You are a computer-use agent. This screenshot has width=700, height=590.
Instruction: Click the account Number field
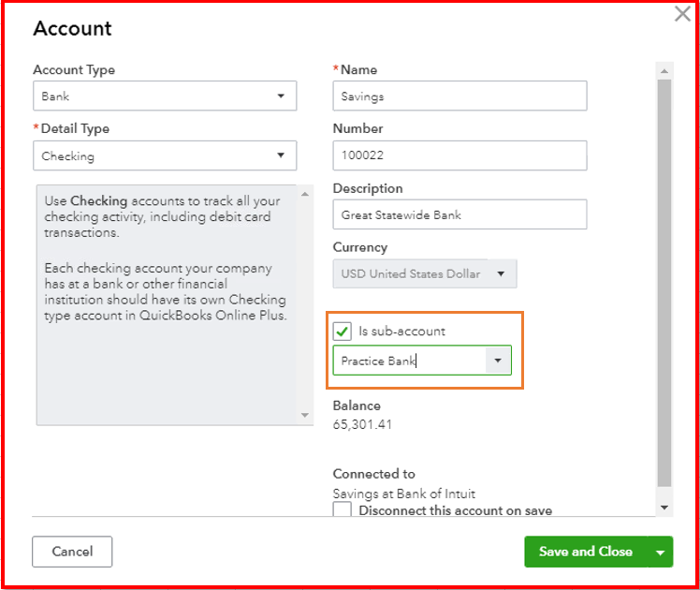point(459,155)
